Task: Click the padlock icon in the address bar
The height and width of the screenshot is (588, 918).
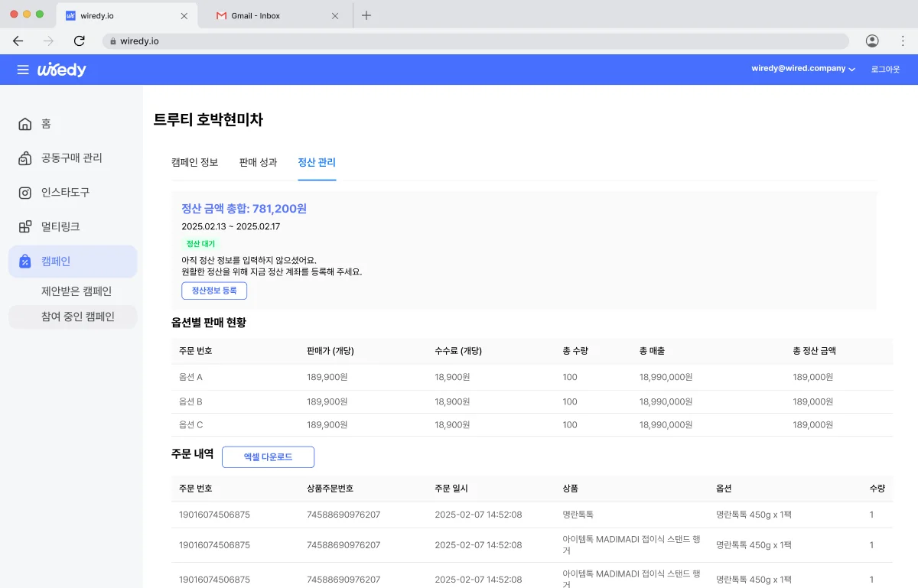Action: click(112, 41)
